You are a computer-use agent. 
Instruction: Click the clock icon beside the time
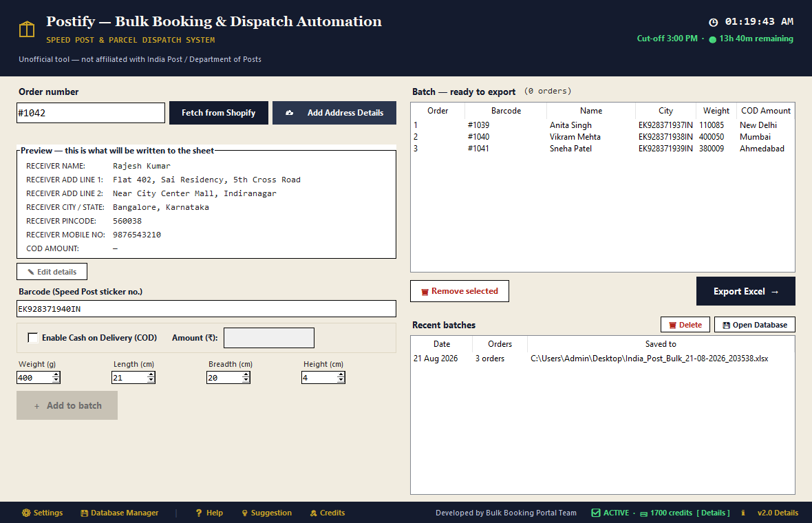coord(713,22)
